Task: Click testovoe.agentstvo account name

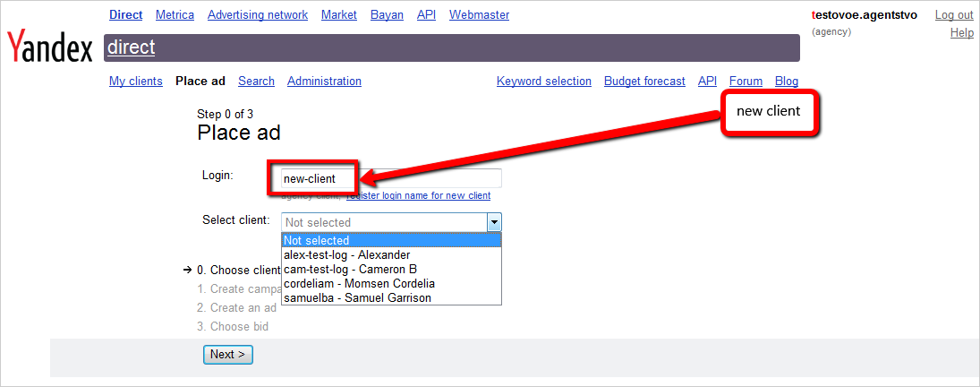Action: [865, 15]
